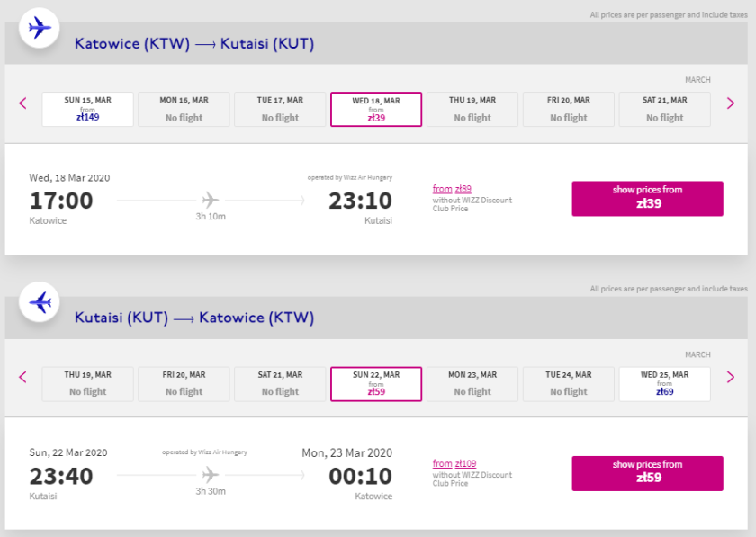Pick Mon 16 Mar outbound date tab
This screenshot has height=537, width=756.
[184, 110]
